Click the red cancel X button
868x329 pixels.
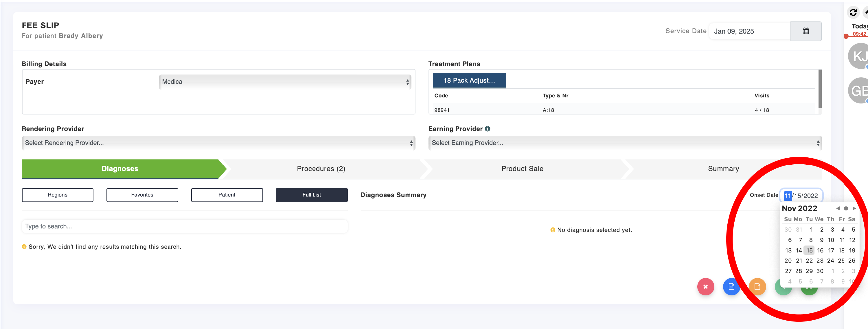[705, 286]
